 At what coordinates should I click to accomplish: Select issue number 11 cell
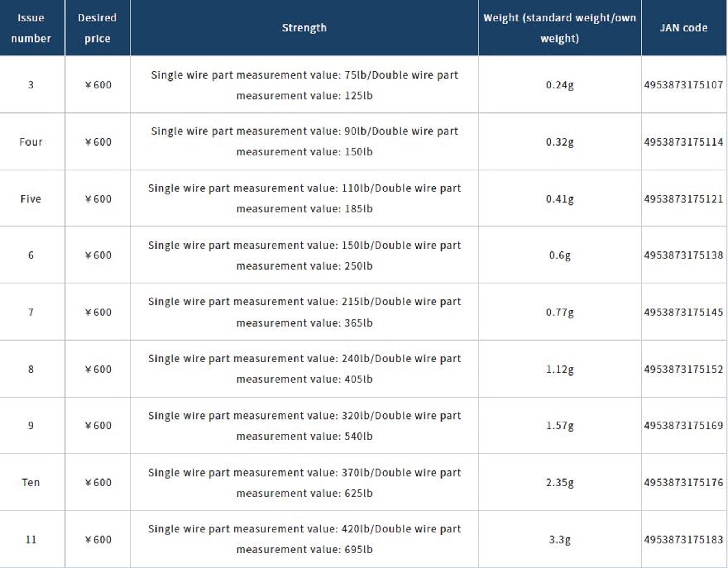click(31, 540)
